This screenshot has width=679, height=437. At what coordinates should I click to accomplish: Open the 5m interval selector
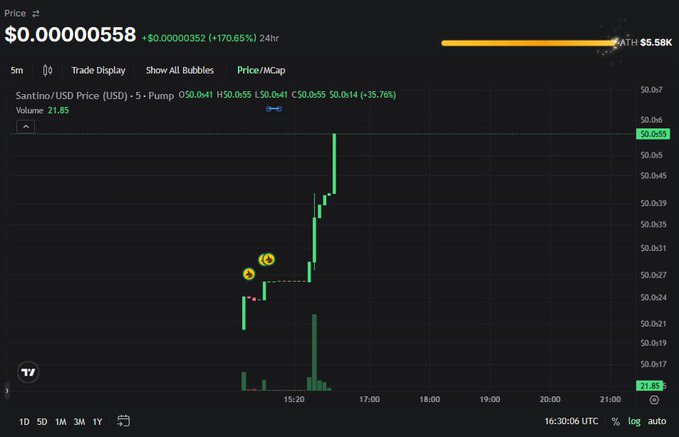tap(17, 70)
